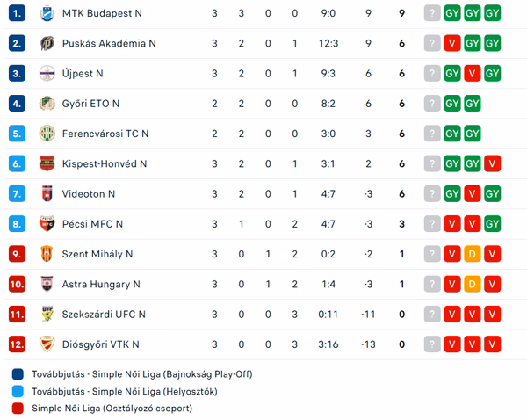The width and height of the screenshot is (527, 420).
Task: Open the Szent Mihály N team page
Action: 97,254
